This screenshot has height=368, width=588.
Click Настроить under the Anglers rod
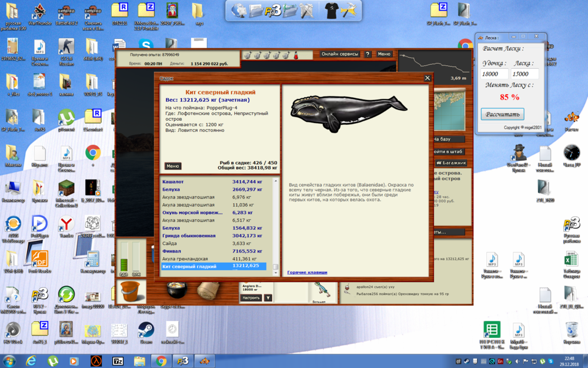coord(250,297)
